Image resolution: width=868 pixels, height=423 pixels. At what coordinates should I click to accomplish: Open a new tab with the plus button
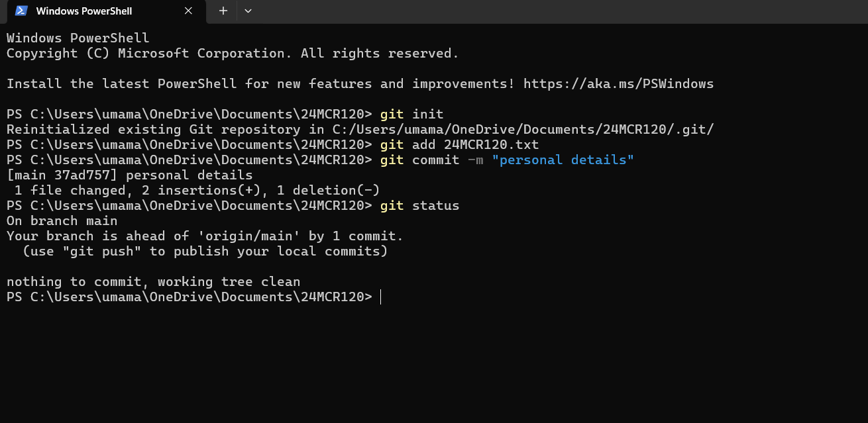pyautogui.click(x=223, y=11)
